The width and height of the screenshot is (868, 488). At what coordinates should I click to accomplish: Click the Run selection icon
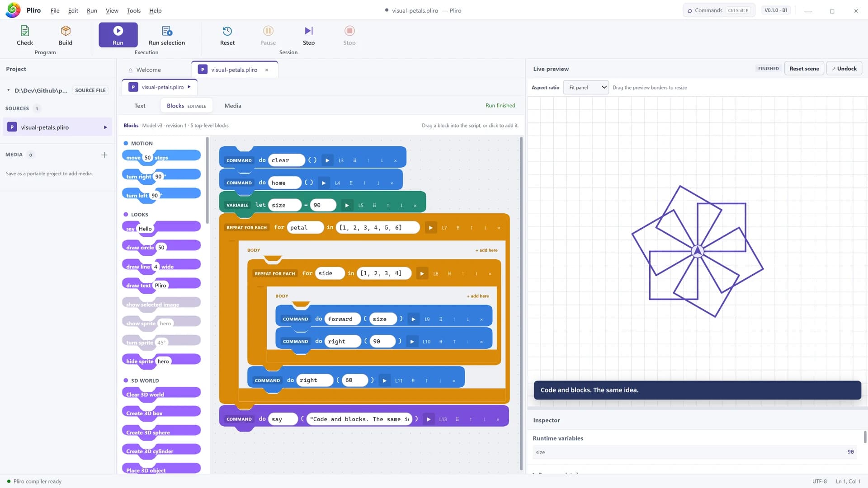coord(167,31)
